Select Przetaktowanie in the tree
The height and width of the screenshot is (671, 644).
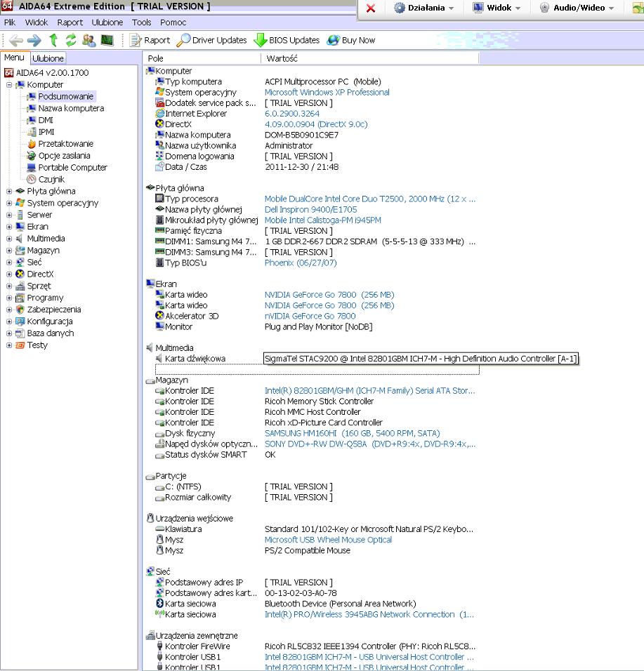(65, 144)
